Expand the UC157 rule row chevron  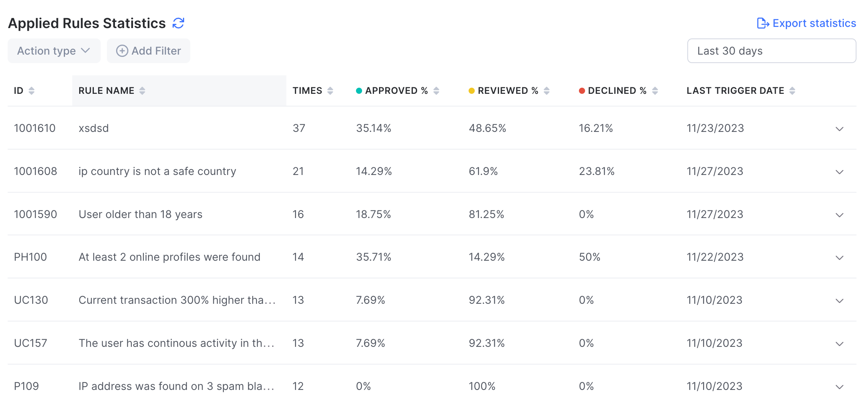point(840,344)
